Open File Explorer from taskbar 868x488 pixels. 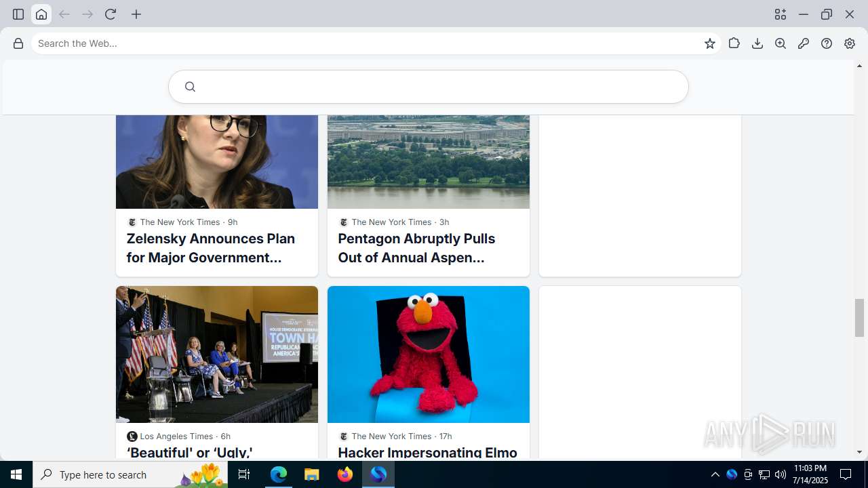coord(312,474)
